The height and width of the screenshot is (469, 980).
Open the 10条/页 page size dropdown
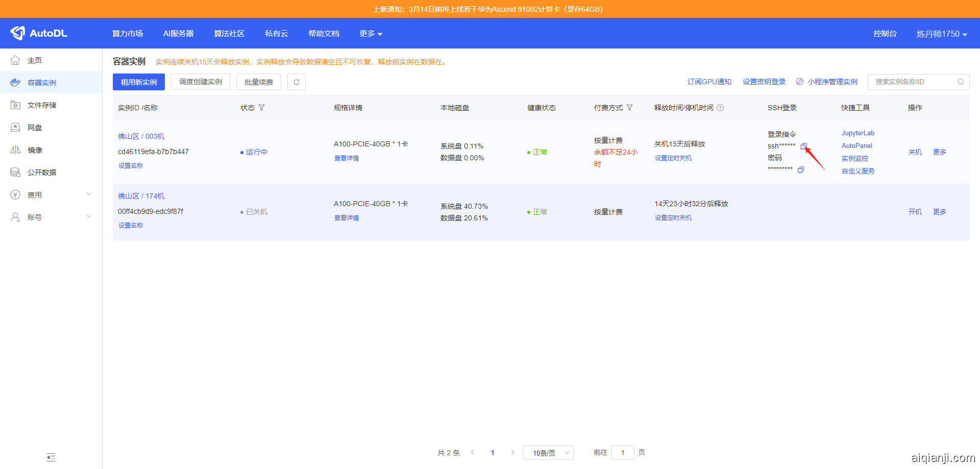[x=548, y=453]
